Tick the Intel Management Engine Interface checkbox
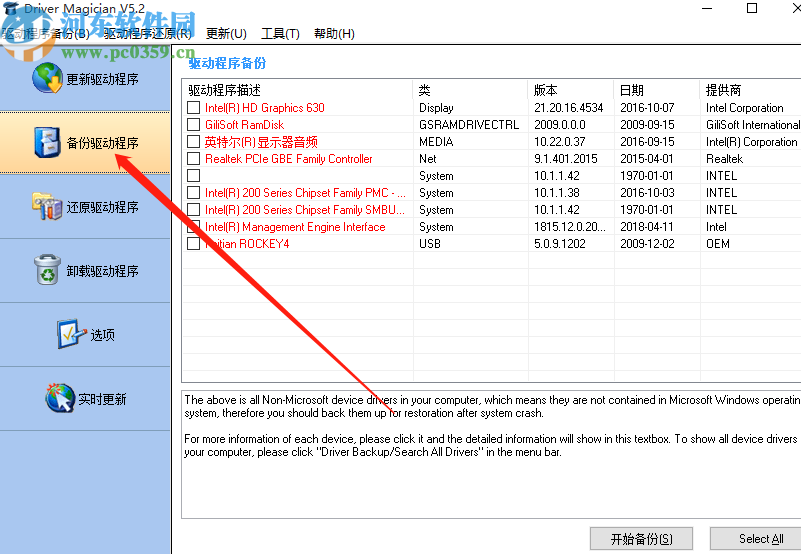 pos(194,226)
